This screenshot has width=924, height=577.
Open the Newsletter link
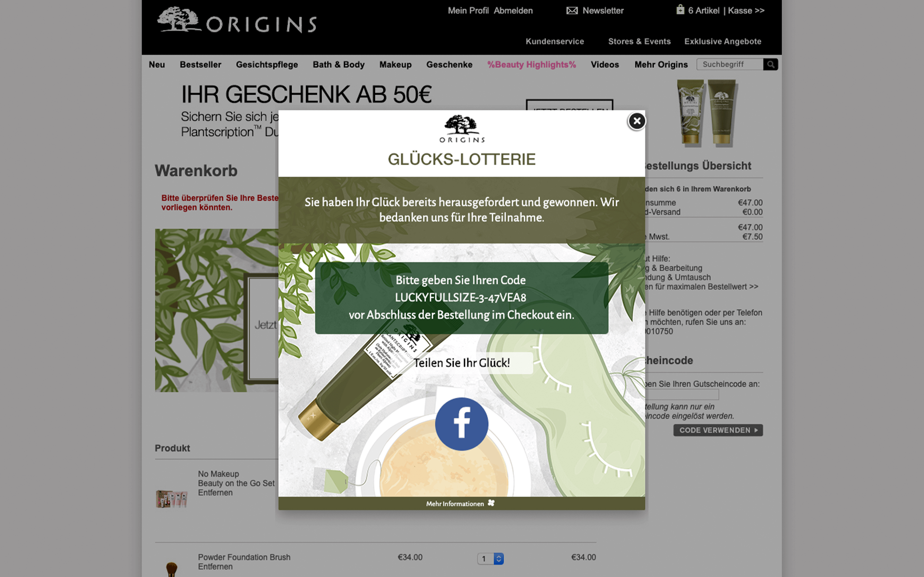pos(603,11)
